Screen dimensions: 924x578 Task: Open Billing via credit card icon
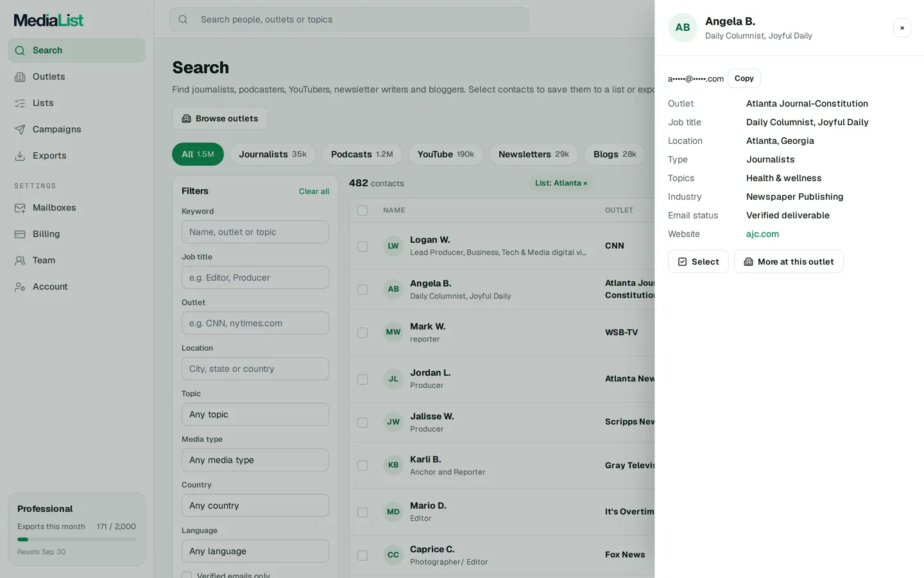click(x=20, y=234)
